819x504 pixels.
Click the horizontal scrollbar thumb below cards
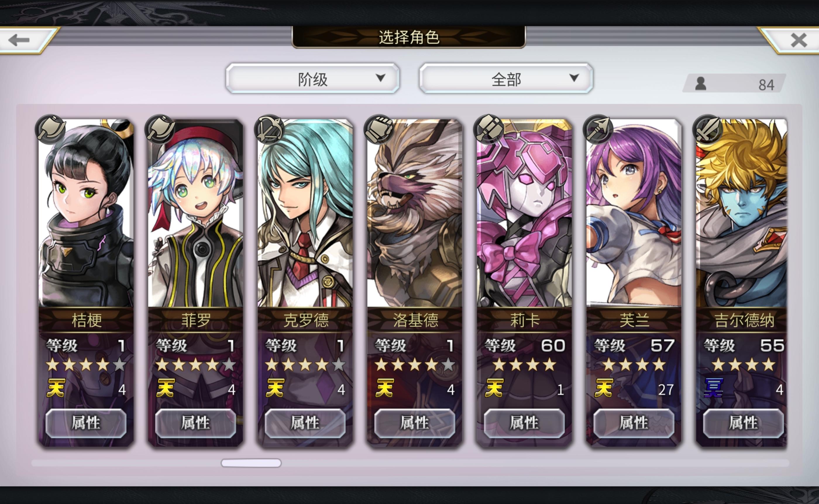(251, 463)
